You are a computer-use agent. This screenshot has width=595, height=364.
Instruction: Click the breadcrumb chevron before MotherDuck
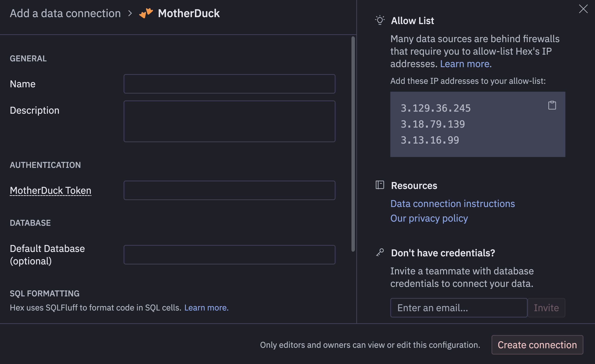click(x=130, y=13)
